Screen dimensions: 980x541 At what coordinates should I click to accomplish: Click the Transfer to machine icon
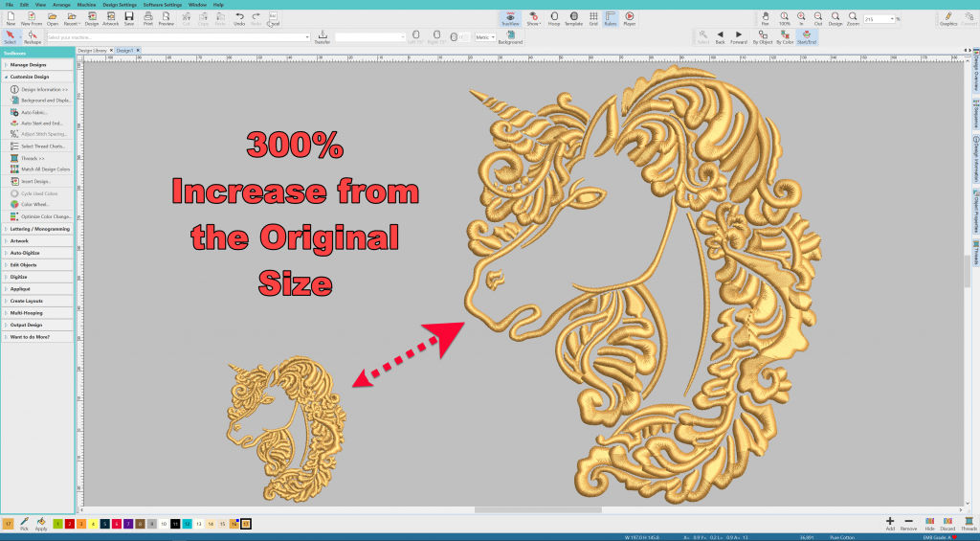pos(322,37)
